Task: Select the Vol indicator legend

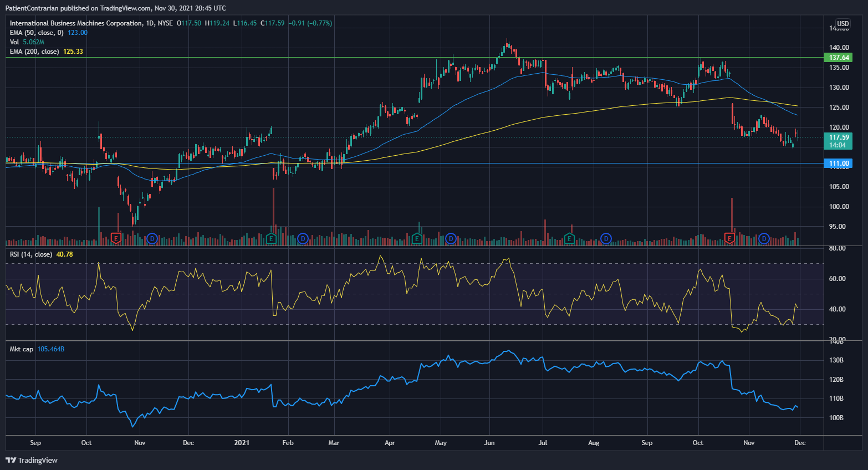Action: 14,42
